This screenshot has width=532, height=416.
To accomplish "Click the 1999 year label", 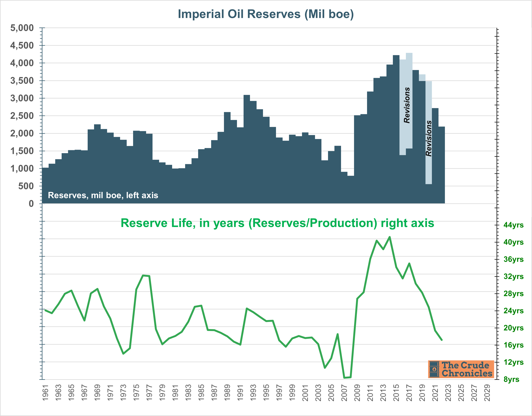I will 292,393.
